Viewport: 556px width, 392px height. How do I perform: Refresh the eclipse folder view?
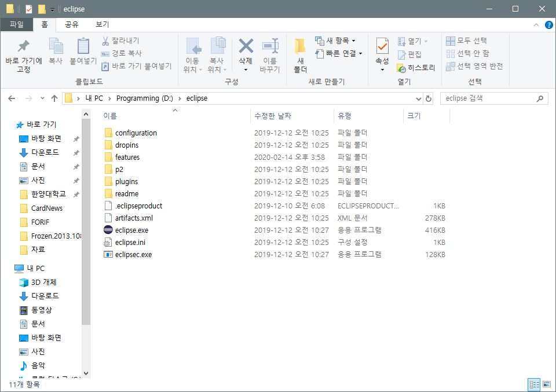point(429,98)
